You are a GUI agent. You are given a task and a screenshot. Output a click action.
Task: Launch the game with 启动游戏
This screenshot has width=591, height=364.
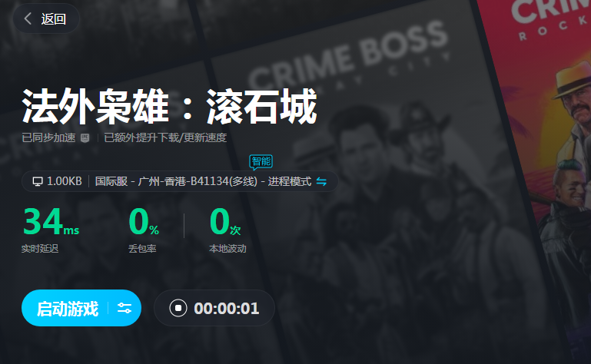68,309
